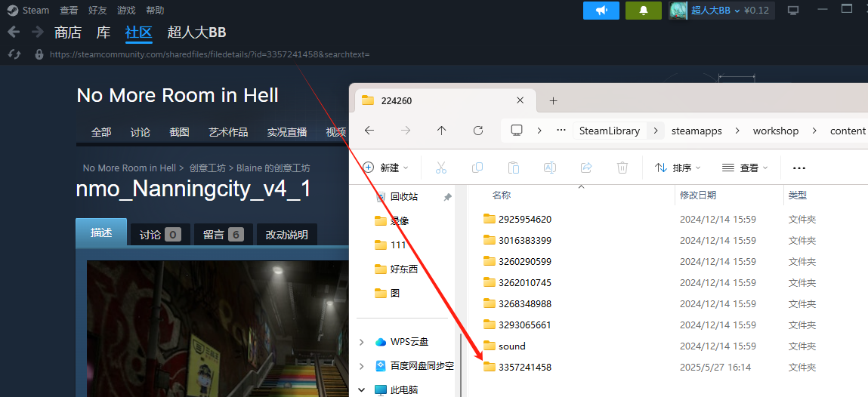The width and height of the screenshot is (868, 397).
Task: Close the 224260 Explorer tab
Action: [x=520, y=100]
